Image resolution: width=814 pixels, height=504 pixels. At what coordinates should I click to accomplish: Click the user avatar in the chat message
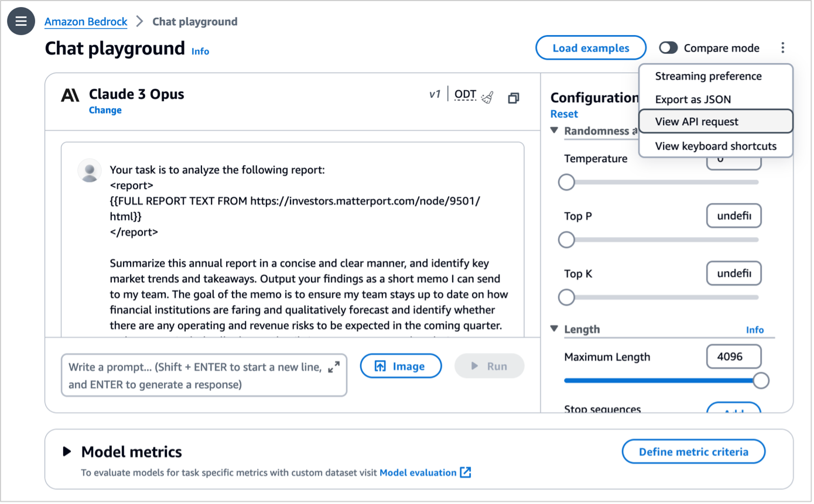coord(90,171)
